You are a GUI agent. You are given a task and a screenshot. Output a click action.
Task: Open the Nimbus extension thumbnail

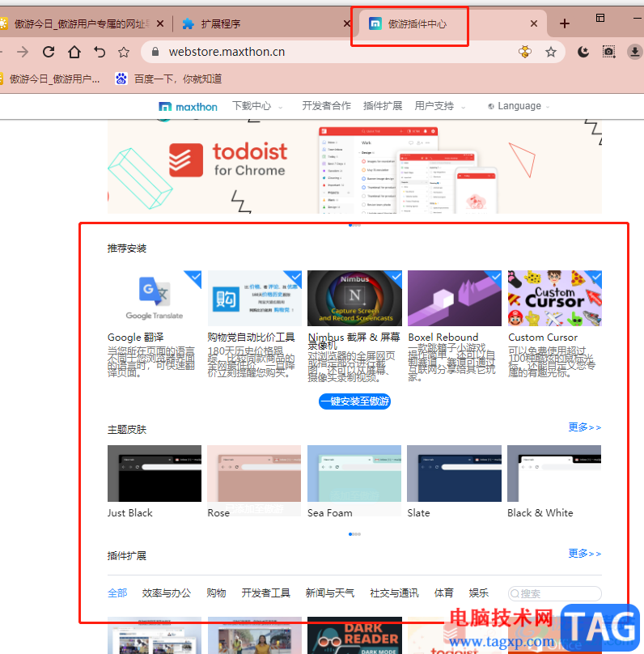coord(354,298)
